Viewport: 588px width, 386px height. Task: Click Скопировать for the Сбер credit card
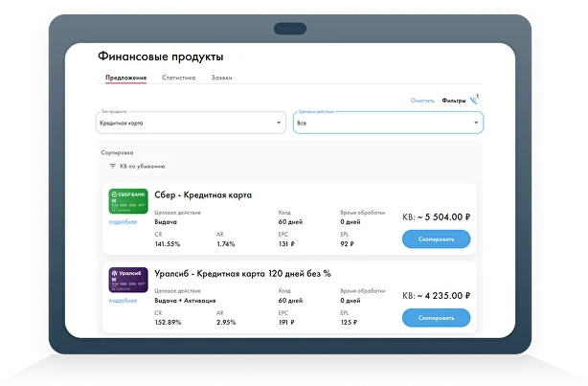coord(436,238)
